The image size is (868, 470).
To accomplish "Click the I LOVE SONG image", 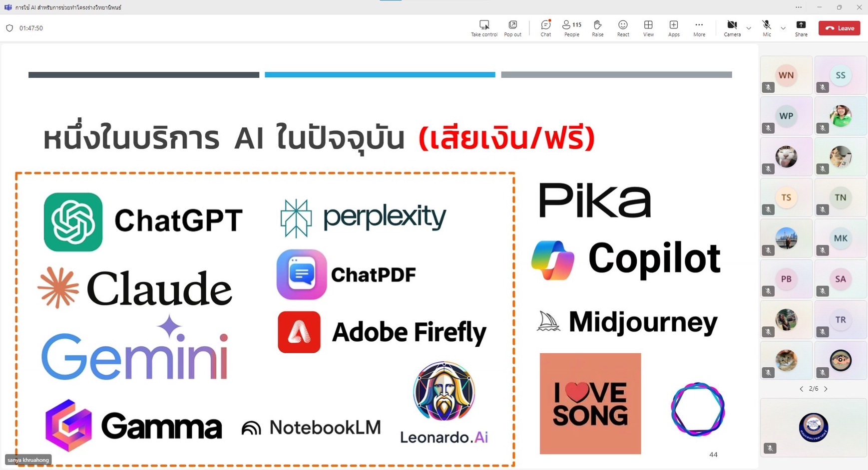I will pyautogui.click(x=590, y=404).
